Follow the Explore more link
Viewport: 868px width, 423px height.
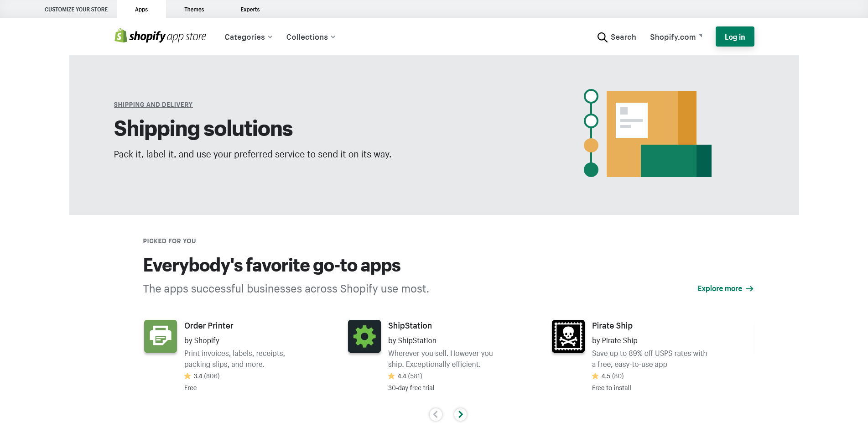tap(725, 288)
